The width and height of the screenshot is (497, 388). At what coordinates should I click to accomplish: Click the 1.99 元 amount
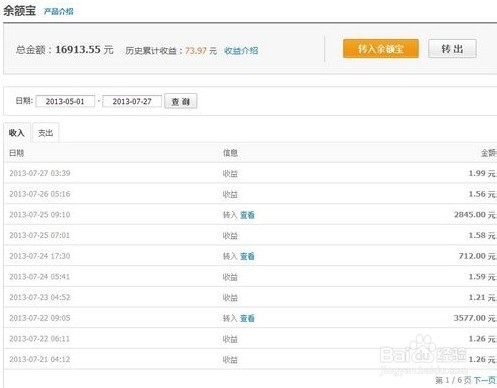(x=482, y=173)
